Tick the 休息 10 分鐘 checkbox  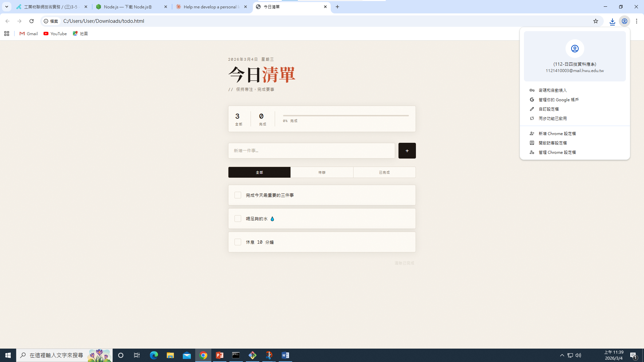click(238, 242)
